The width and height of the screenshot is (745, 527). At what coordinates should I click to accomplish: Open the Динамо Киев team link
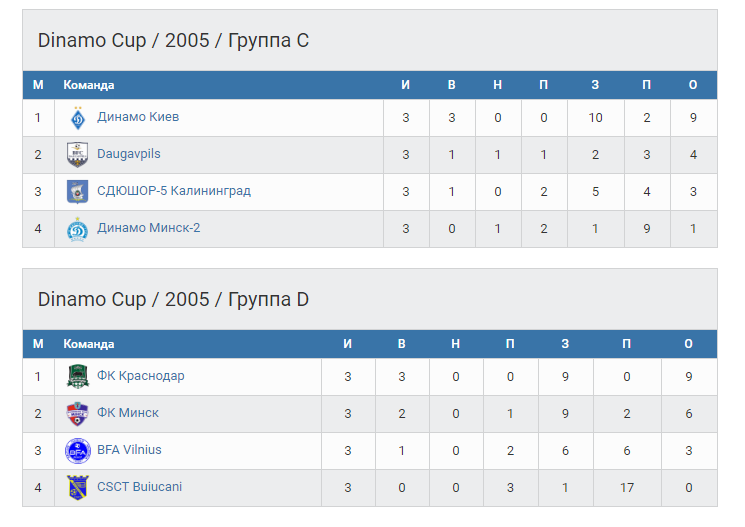click(138, 117)
